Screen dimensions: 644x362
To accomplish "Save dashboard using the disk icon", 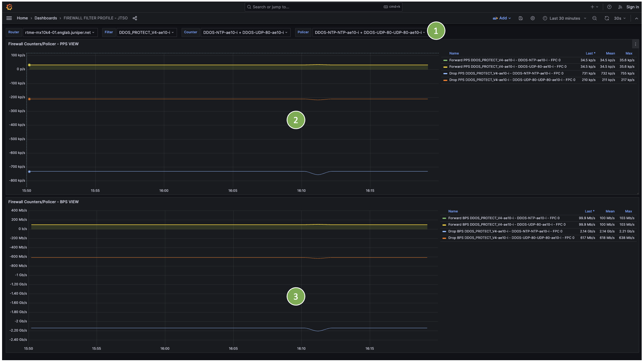I will point(520,18).
